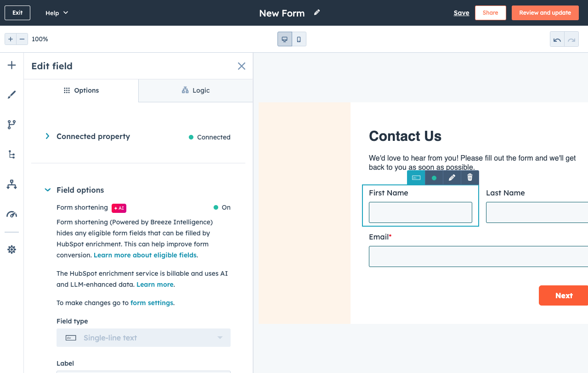588x373 pixels.
Task: Switch to mobile preview view
Action: click(299, 39)
